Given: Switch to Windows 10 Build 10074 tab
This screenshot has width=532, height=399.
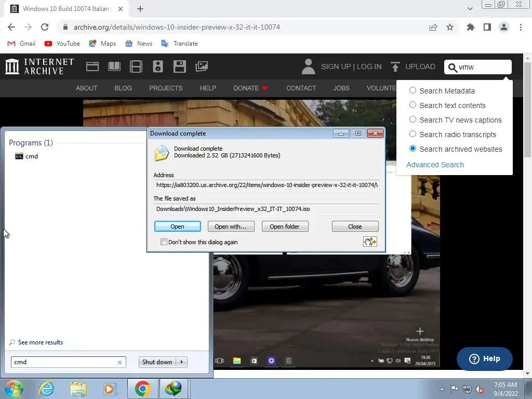Looking at the screenshot, I should [x=66, y=9].
